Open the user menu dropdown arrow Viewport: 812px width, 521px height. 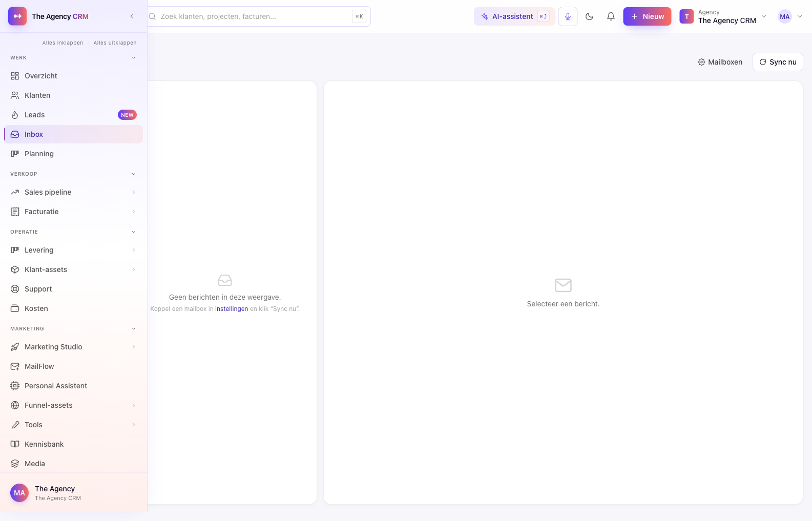[x=800, y=16]
